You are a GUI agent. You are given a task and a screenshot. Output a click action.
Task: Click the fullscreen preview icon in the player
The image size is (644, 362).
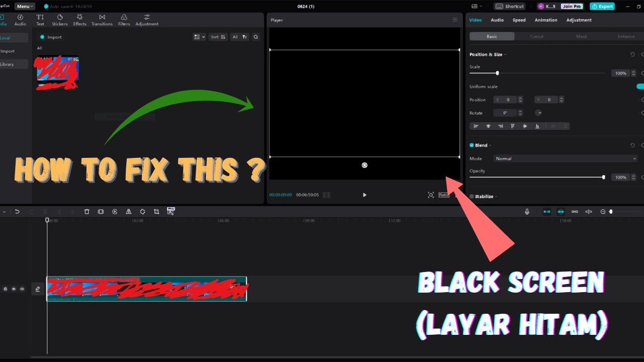click(431, 195)
